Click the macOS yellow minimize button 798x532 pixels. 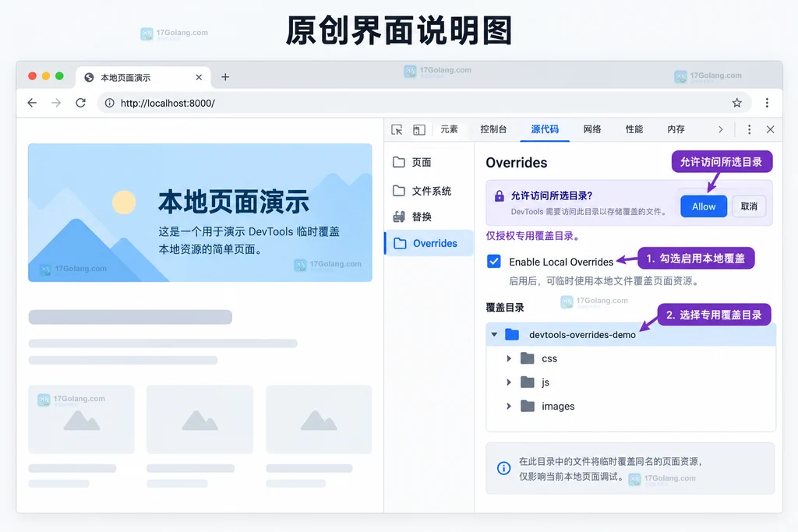[x=46, y=76]
